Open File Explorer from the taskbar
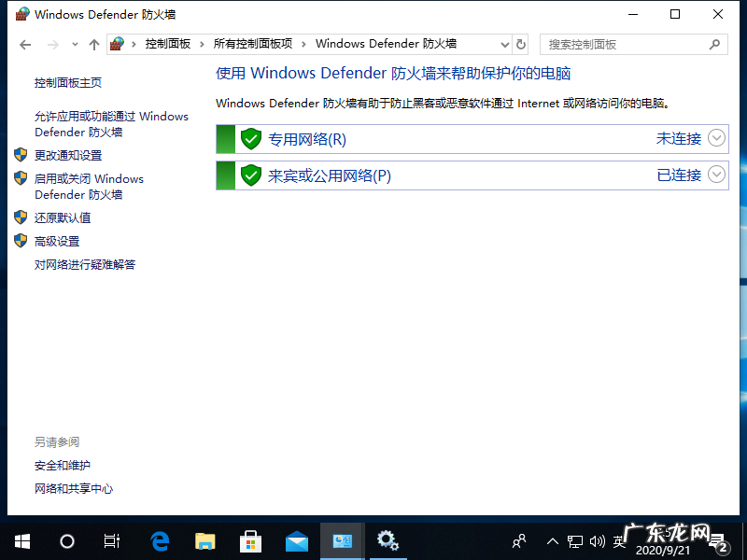This screenshot has height=560, width=747. [204, 541]
